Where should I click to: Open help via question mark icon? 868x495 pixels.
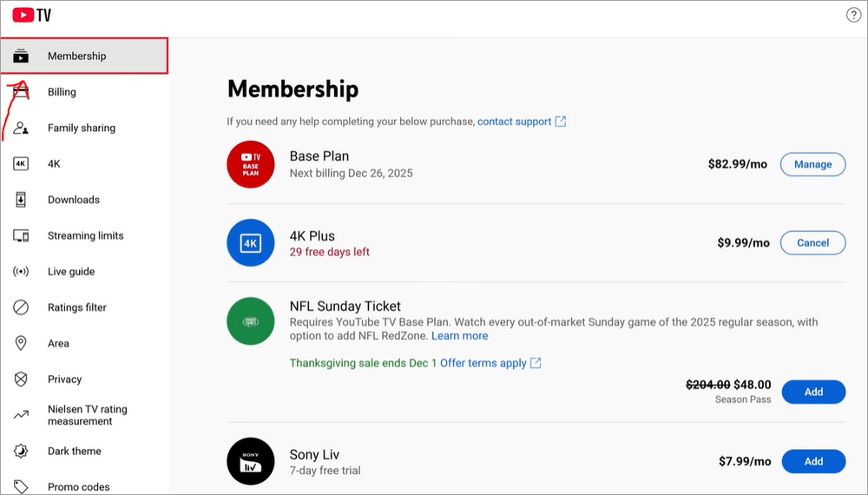pos(853,15)
